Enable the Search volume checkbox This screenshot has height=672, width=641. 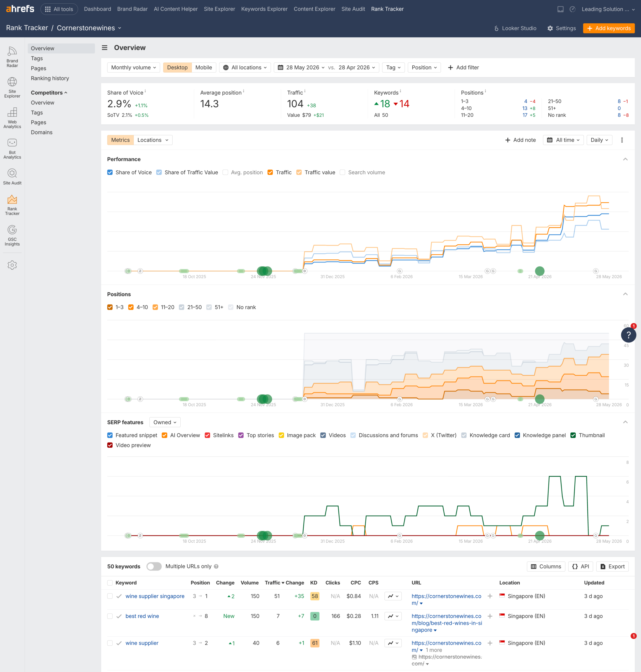(x=342, y=172)
